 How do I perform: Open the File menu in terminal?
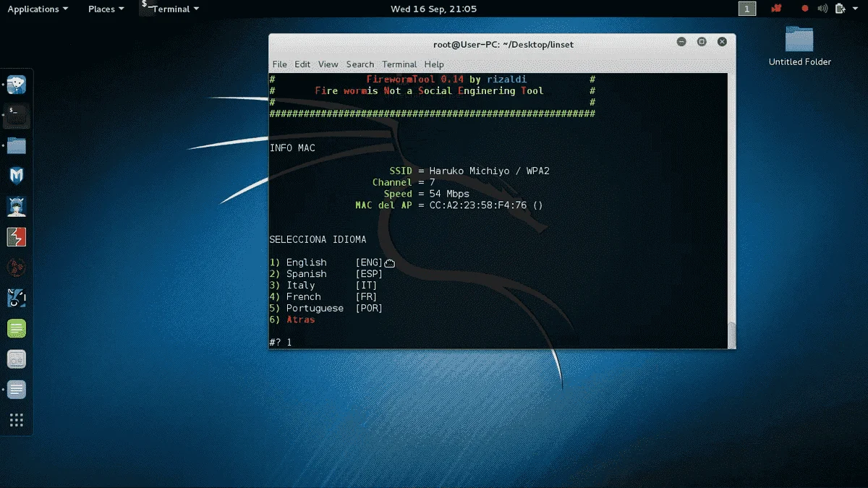pyautogui.click(x=279, y=64)
